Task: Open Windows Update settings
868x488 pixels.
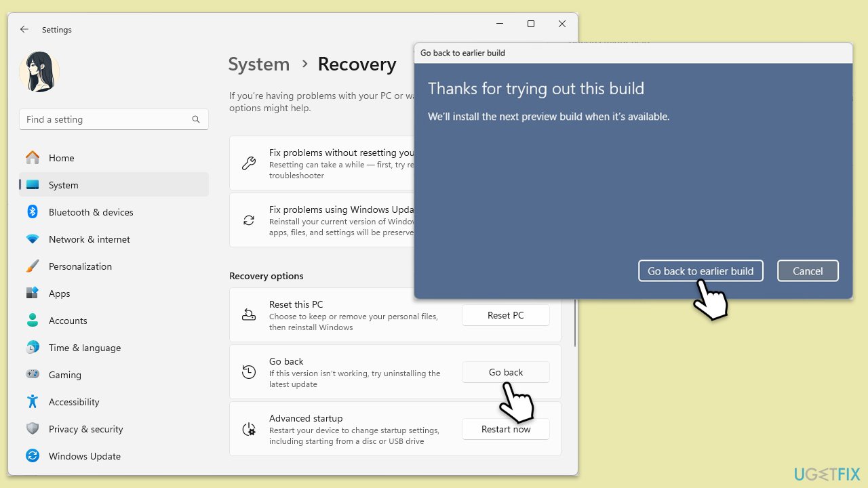Action: click(x=84, y=456)
